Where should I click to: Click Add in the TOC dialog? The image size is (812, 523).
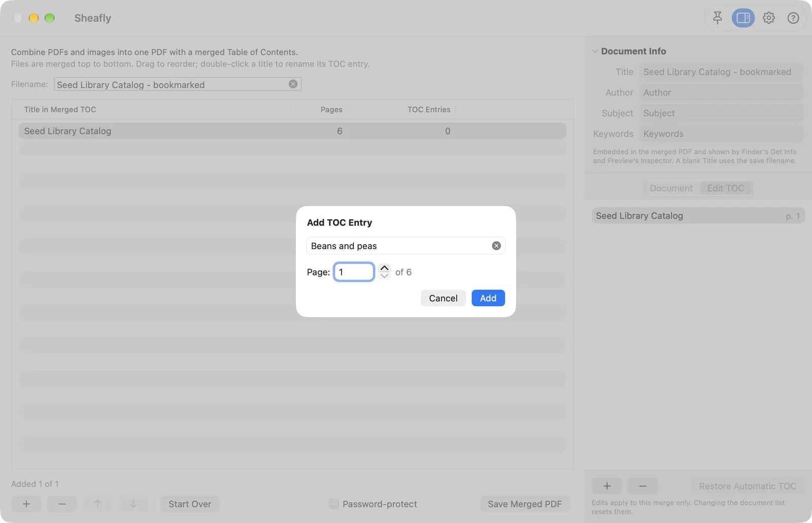(x=488, y=298)
